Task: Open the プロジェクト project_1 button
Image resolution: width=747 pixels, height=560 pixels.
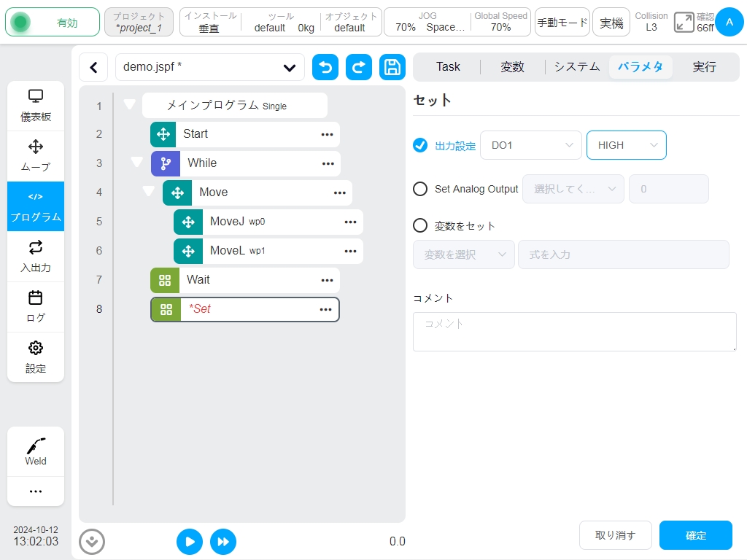Action: coord(139,23)
